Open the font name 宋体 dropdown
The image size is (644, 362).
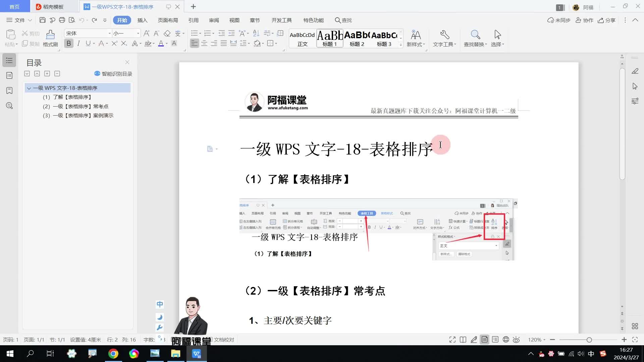[x=109, y=33]
